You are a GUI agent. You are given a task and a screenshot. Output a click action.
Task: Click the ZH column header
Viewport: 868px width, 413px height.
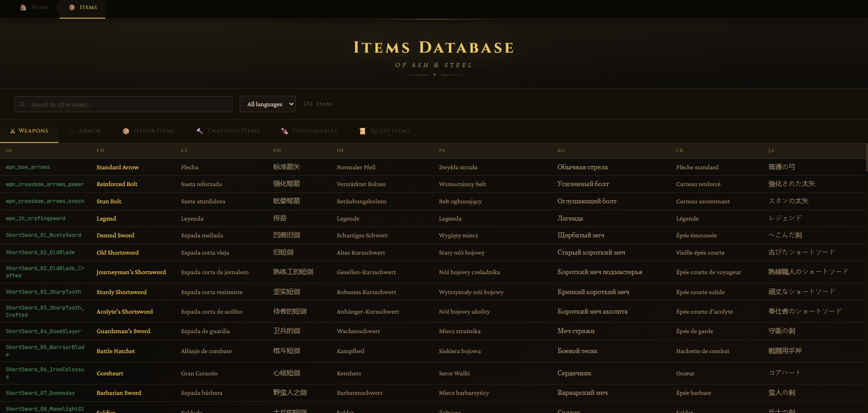[277, 150]
